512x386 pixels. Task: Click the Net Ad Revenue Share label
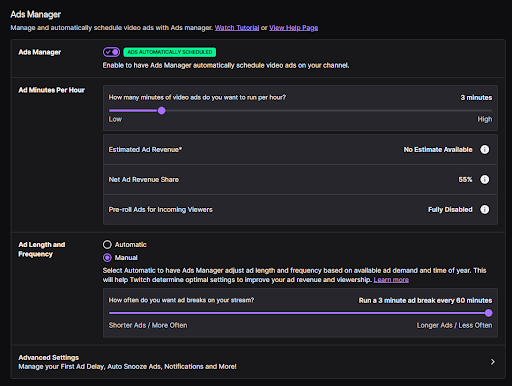pyautogui.click(x=144, y=179)
